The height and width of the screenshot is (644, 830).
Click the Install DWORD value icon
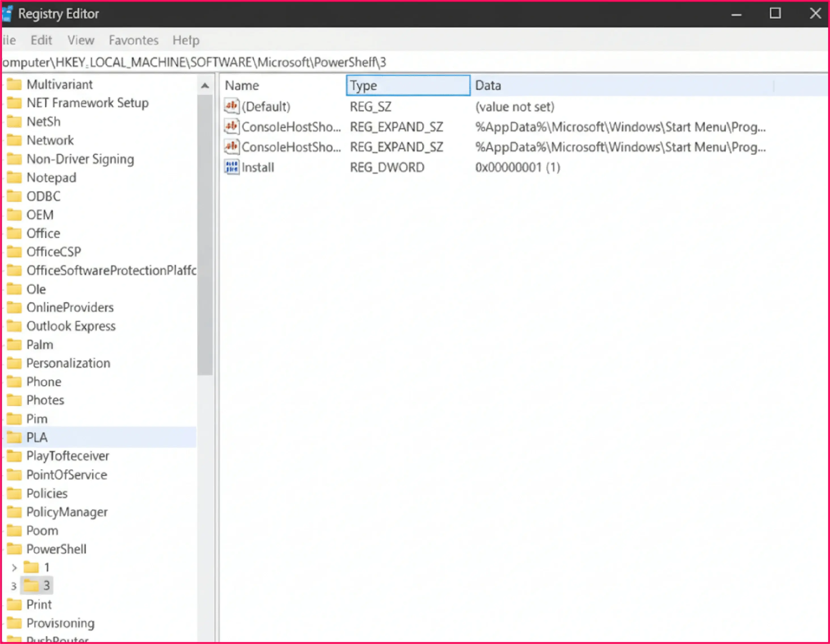[232, 167]
